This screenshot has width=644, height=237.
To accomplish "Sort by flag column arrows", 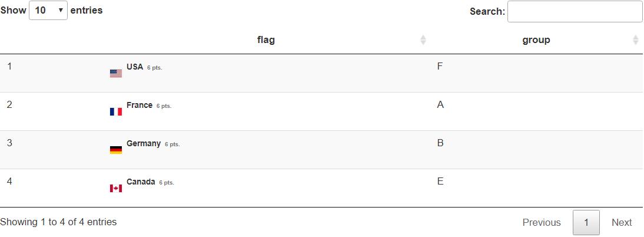I will (x=423, y=40).
